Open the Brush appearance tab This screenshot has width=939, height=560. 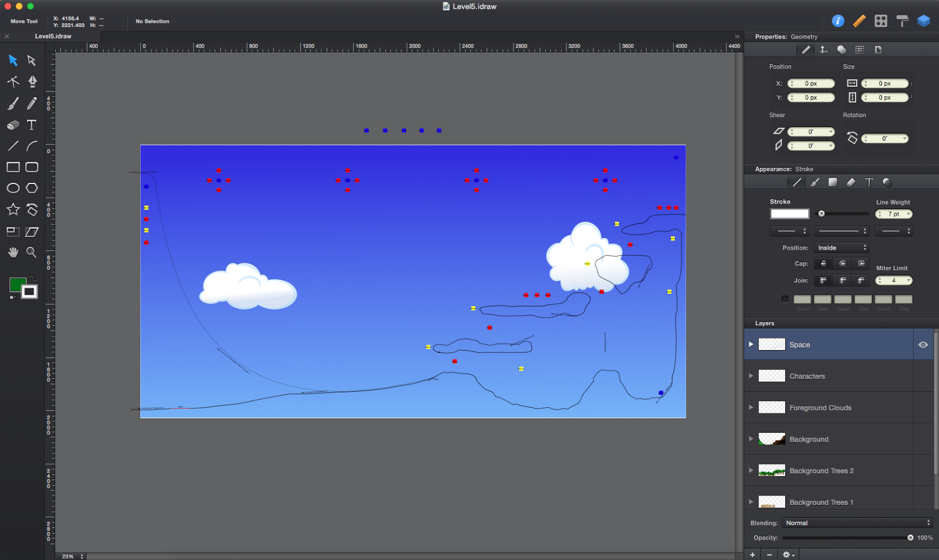tap(815, 182)
